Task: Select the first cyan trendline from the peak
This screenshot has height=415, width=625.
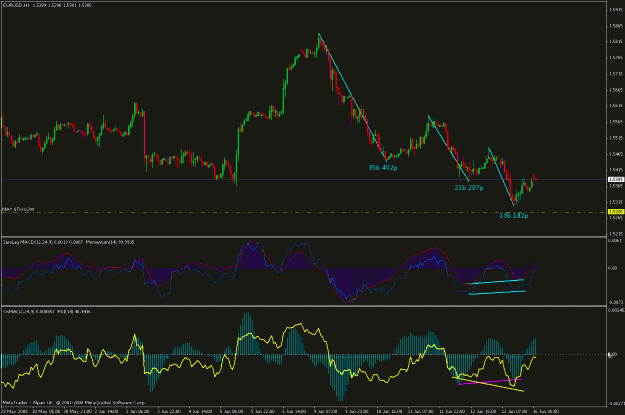Action: [353, 97]
